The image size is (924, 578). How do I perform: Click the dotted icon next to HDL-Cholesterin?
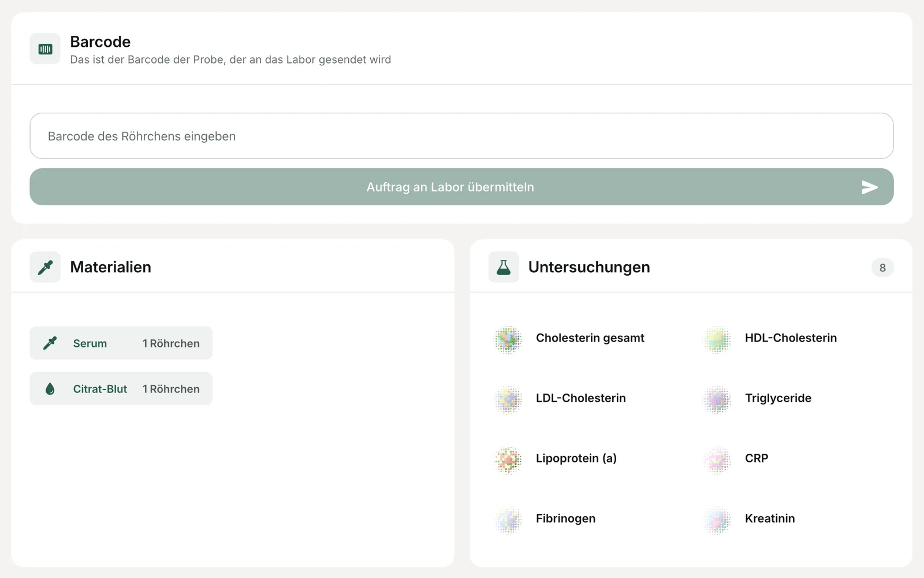(x=717, y=339)
